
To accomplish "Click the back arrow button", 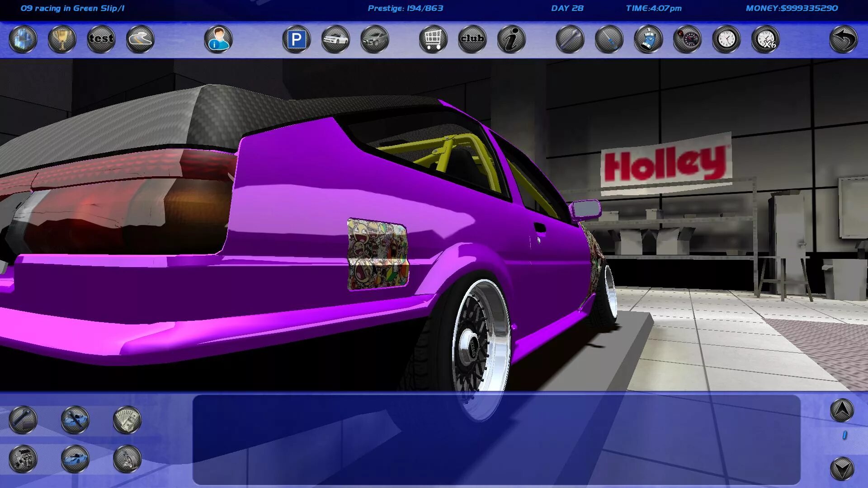I will [844, 39].
